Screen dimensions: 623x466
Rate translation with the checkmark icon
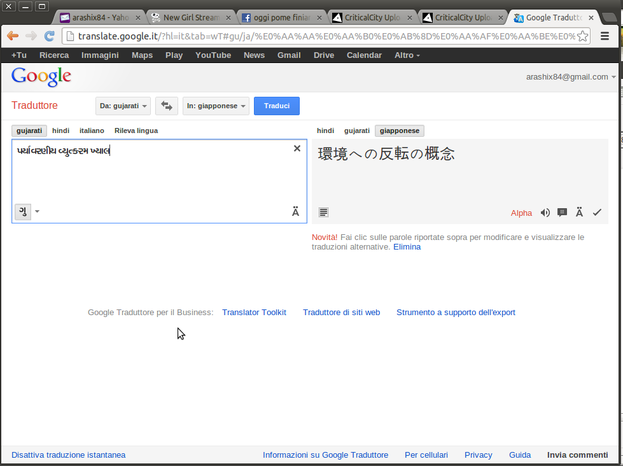597,213
